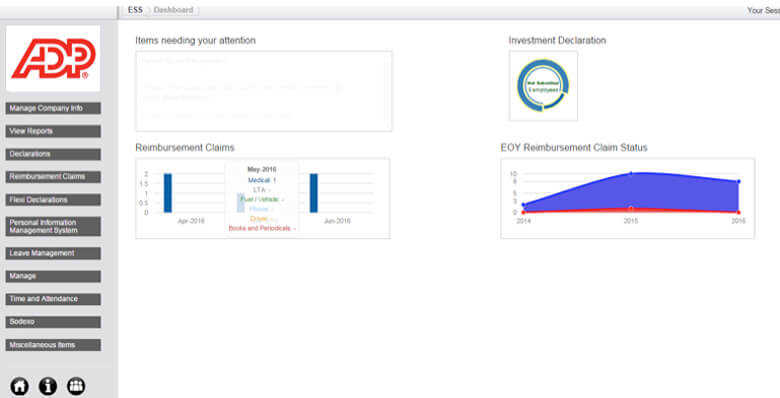Screen dimensions: 780x398
Task: Click the Jun-2016 bar in Reimbursement Claims
Action: (313, 193)
